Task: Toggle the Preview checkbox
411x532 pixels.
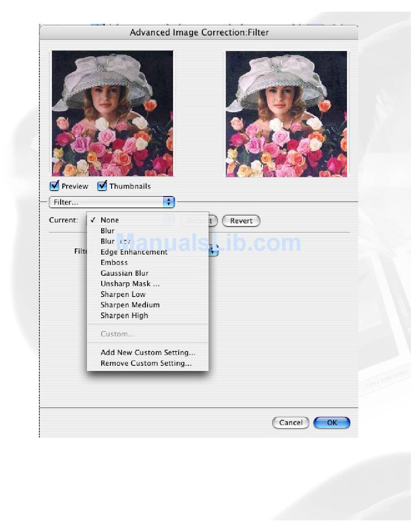Action: pos(55,186)
